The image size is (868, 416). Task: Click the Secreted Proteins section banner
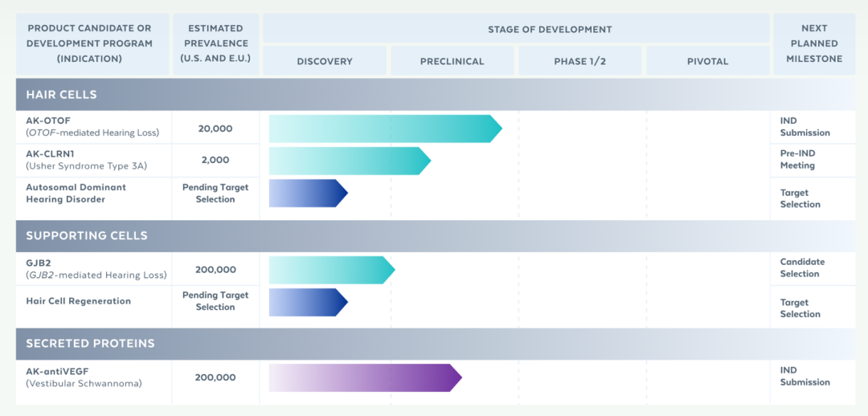pyautogui.click(x=436, y=344)
